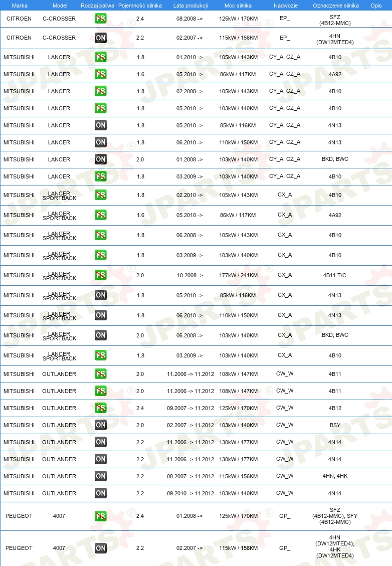This screenshot has height=566, width=392.
Task: Select the 01.2010 -> date cell
Action: [189, 57]
